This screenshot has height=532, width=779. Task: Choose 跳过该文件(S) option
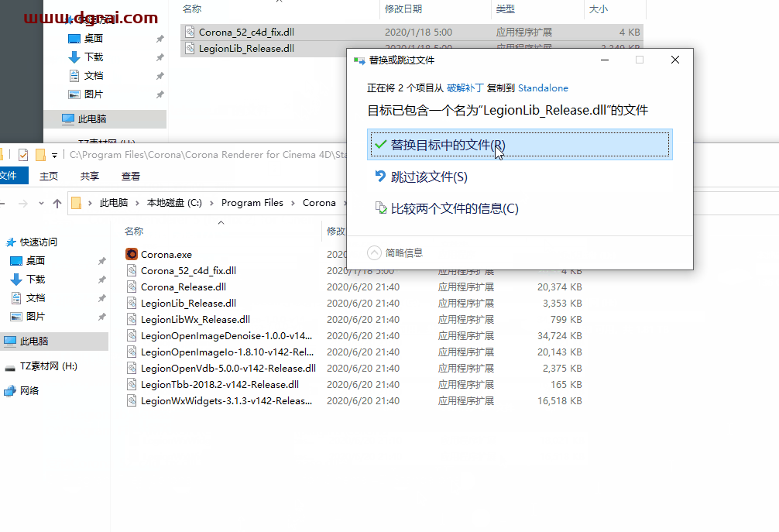429,177
